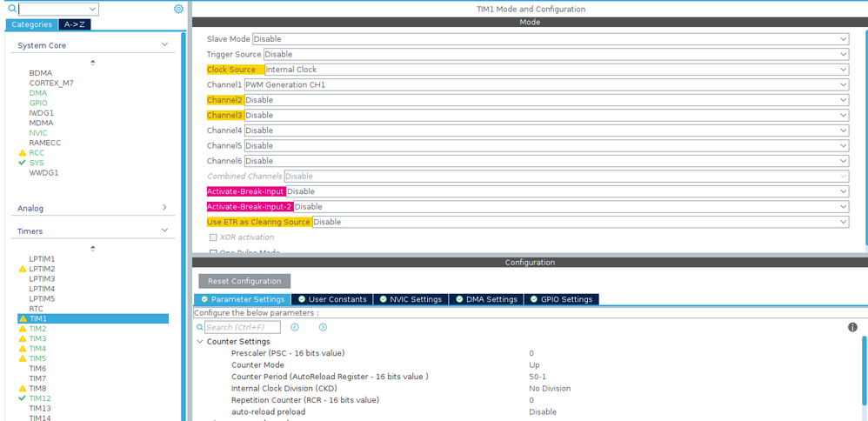Select TIM4 in the Timers list
The height and width of the screenshot is (421, 868).
tap(37, 349)
